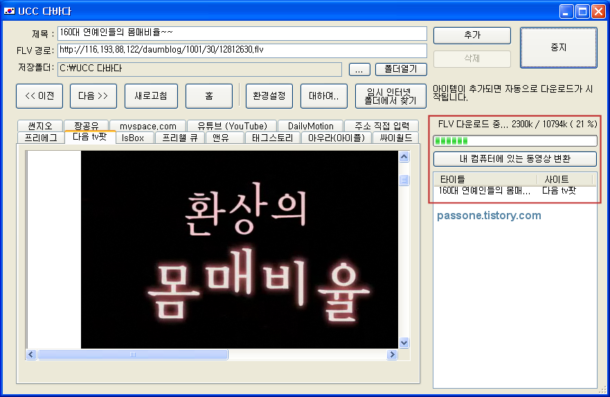
Task: Switch to the 유튜브 (YouTube) tab
Action: [232, 126]
